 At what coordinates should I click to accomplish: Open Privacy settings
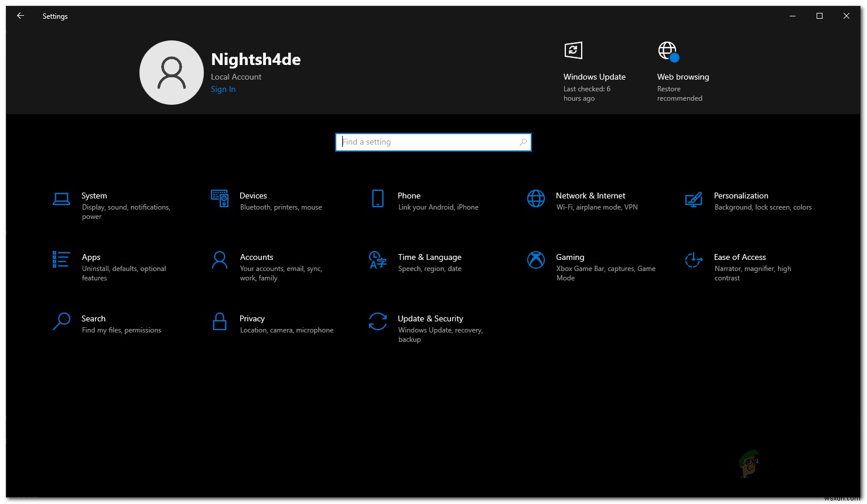[252, 324]
